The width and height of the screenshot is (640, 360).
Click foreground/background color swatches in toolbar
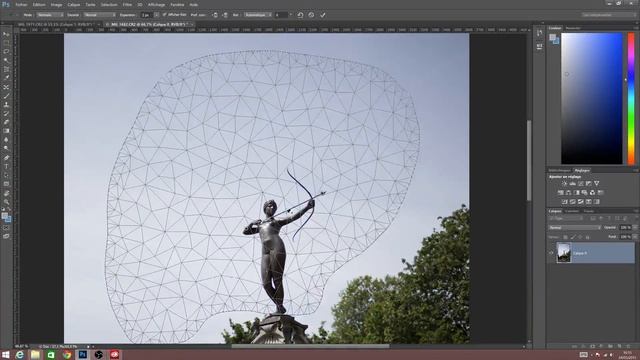pos(6,217)
